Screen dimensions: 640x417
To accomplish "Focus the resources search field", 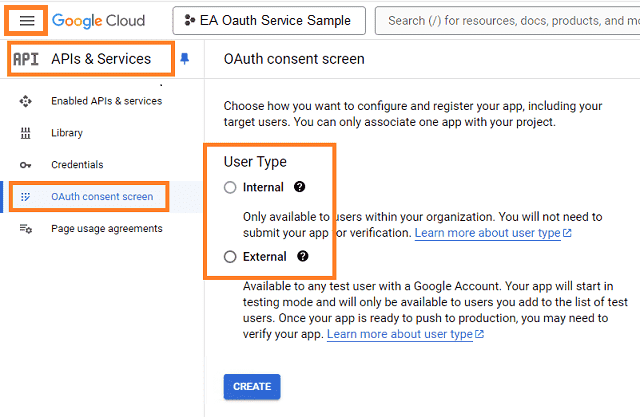I will pos(507,20).
